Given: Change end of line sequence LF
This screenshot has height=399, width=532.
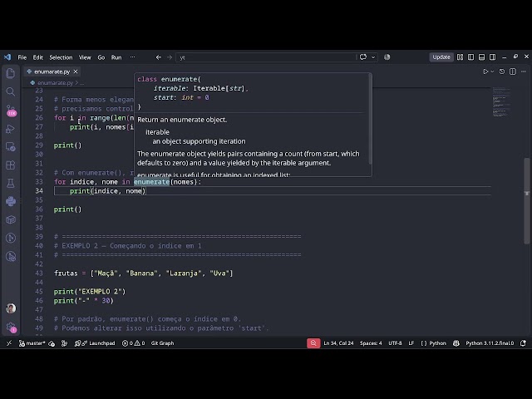Looking at the screenshot, I should click(411, 343).
